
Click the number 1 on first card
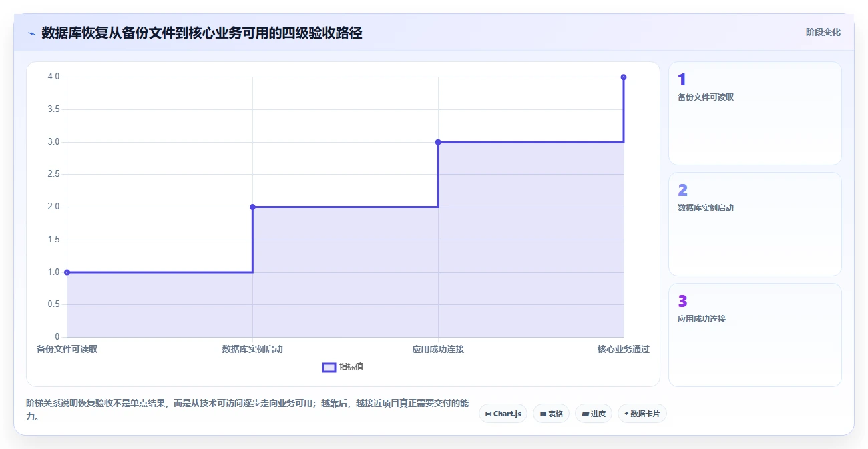click(682, 80)
